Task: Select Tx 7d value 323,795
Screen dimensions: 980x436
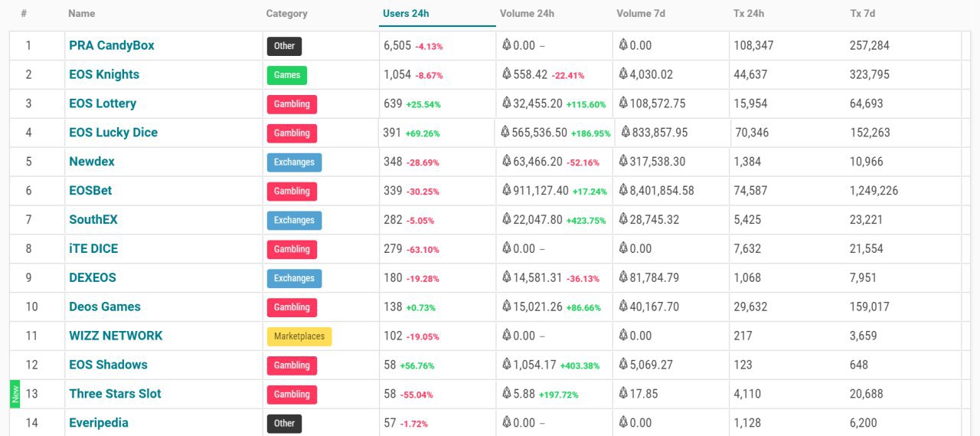Action: tap(870, 75)
